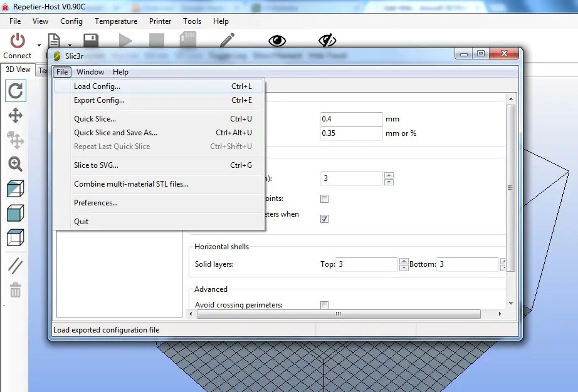Choose Quick Slice and Save As...
578x392 pixels.
pyautogui.click(x=159, y=133)
